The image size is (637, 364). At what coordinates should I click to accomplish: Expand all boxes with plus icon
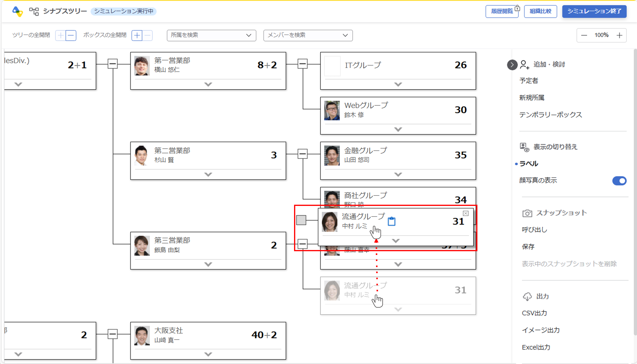[137, 35]
